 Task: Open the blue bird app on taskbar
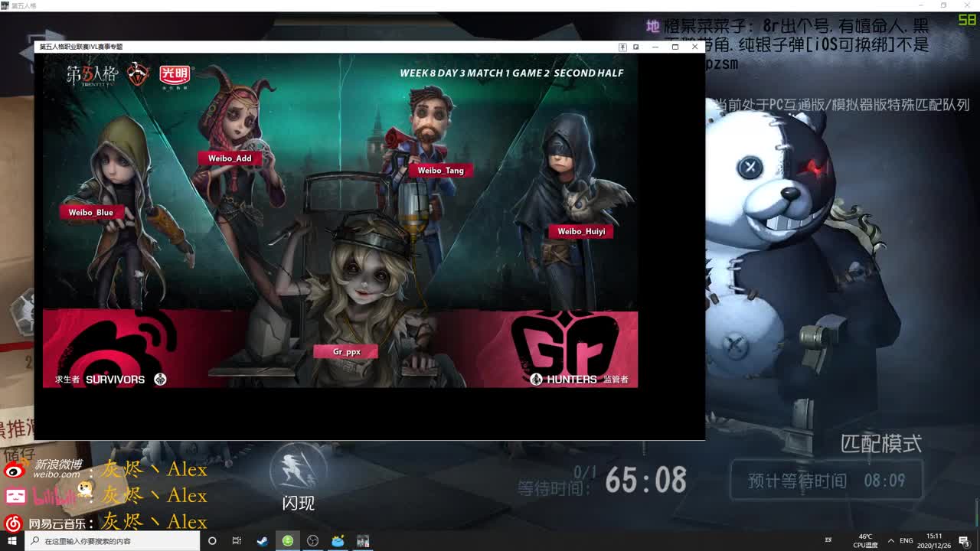pyautogui.click(x=338, y=541)
